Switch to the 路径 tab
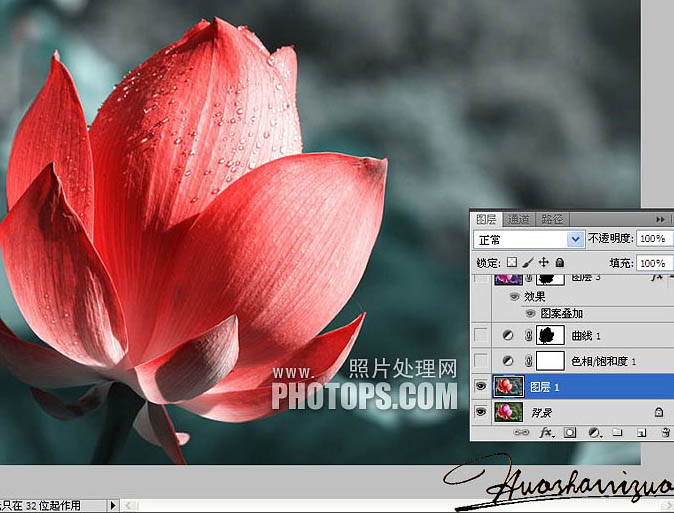The width and height of the screenshot is (674, 513). (551, 219)
